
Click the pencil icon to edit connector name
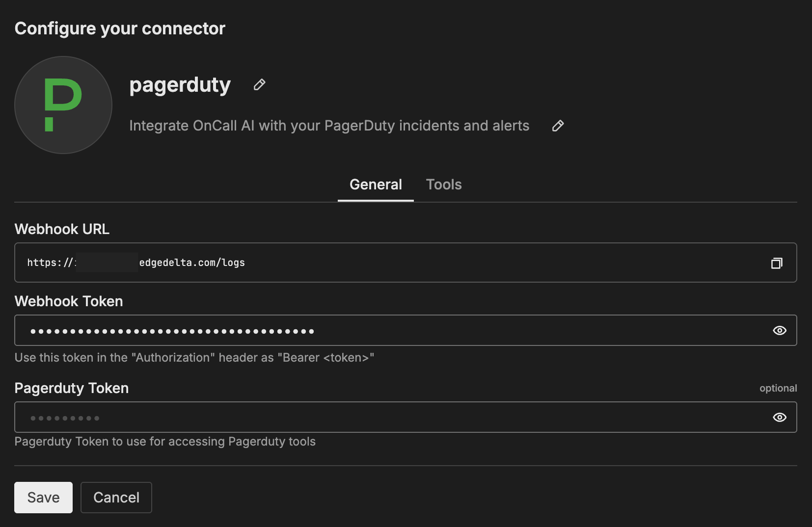click(259, 84)
